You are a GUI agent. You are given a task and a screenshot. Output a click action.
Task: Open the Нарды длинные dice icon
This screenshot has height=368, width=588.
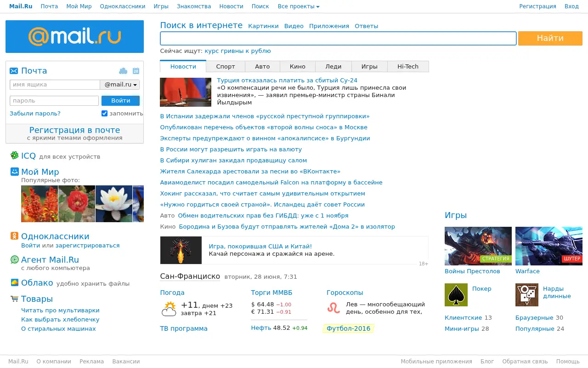point(527,295)
